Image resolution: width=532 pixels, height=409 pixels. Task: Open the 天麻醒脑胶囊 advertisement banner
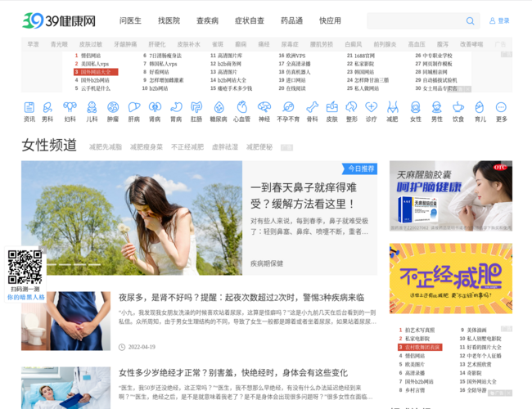pyautogui.click(x=451, y=196)
